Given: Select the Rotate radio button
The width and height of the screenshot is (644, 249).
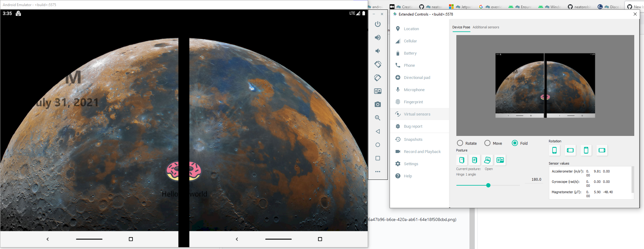Looking at the screenshot, I should tap(460, 143).
